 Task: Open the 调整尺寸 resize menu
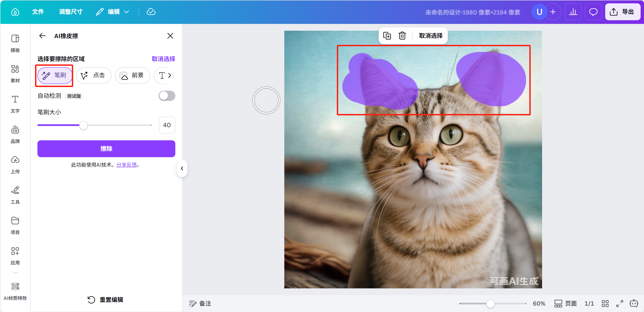pyautogui.click(x=71, y=12)
